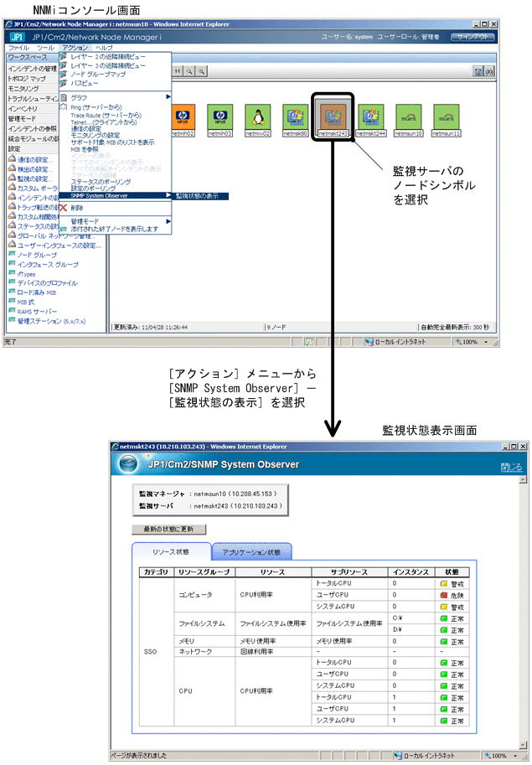Click the サインアウト button
The width and height of the screenshot is (532, 765).
click(473, 37)
